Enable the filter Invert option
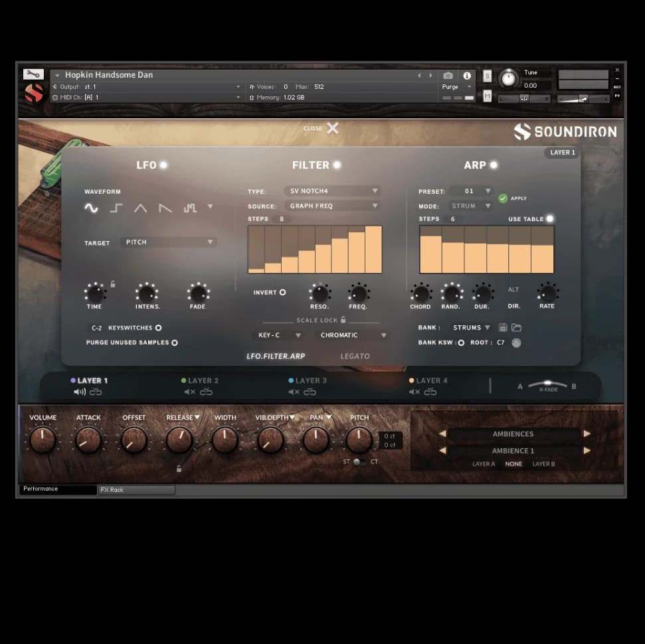Screen dimensions: 645x644 [x=282, y=292]
